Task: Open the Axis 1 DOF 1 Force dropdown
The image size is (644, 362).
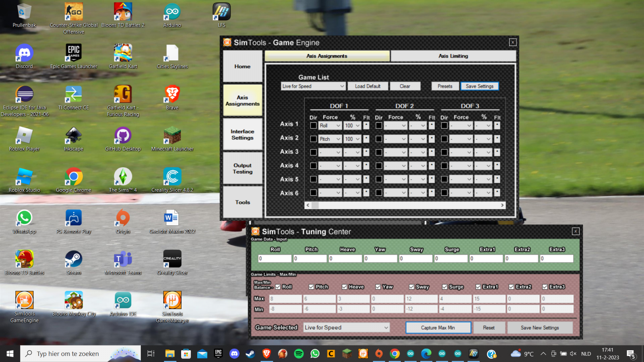Action: (330, 125)
